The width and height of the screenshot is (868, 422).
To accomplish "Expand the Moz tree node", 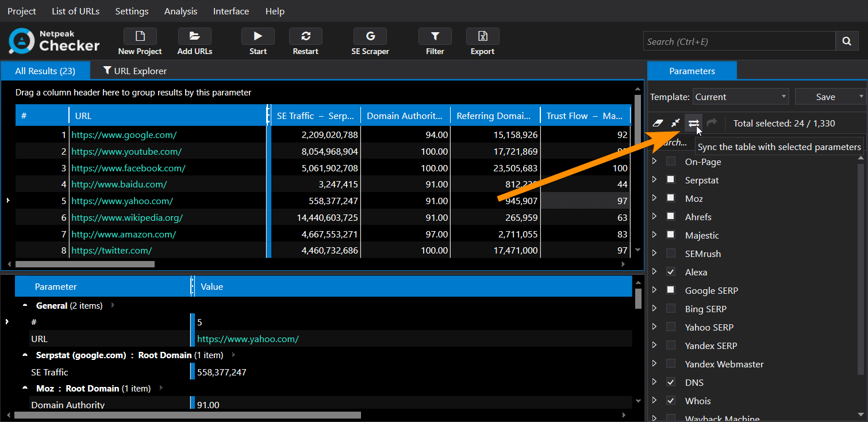I will tap(654, 198).
